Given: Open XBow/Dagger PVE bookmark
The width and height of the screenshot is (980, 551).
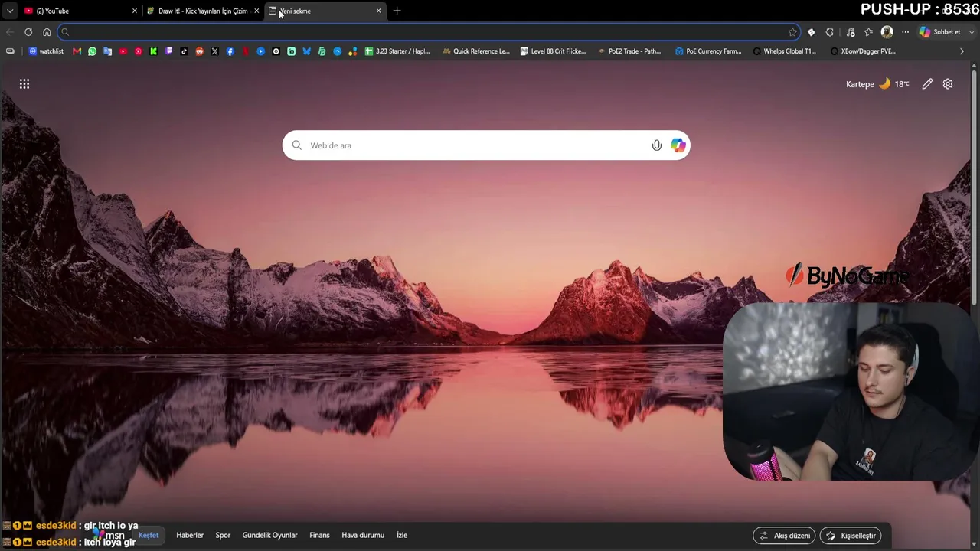Looking at the screenshot, I should point(863,51).
